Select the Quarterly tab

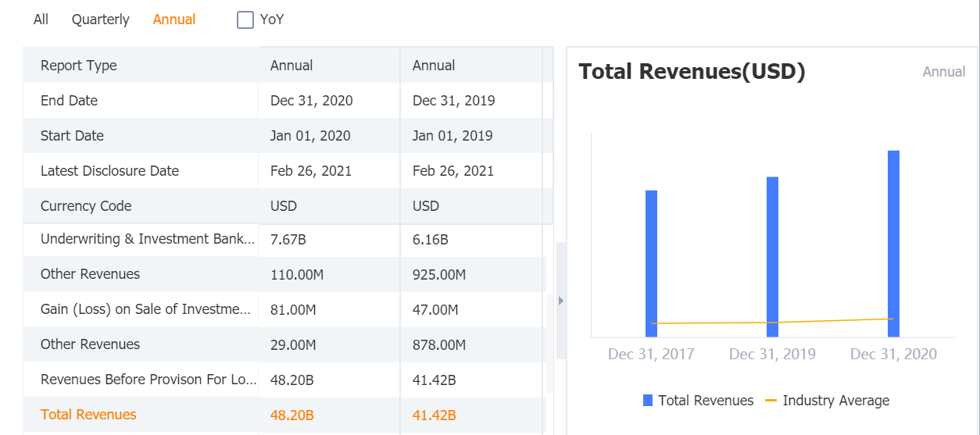tap(100, 20)
